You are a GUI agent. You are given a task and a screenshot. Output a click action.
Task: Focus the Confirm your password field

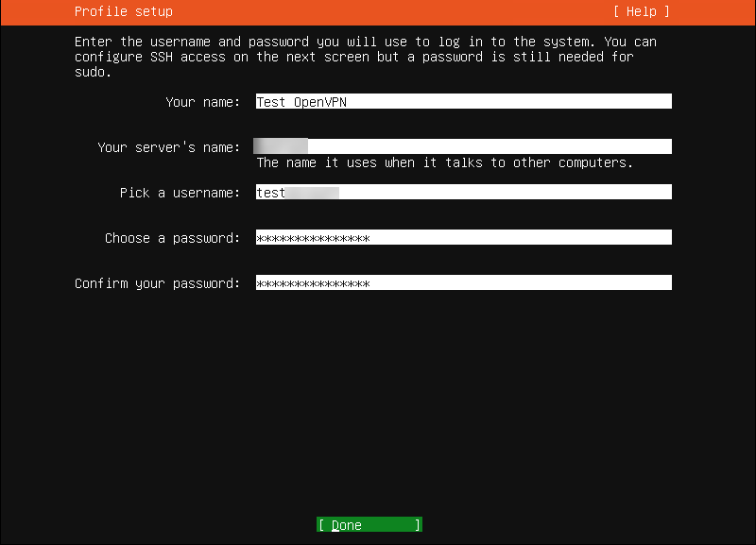pos(463,282)
